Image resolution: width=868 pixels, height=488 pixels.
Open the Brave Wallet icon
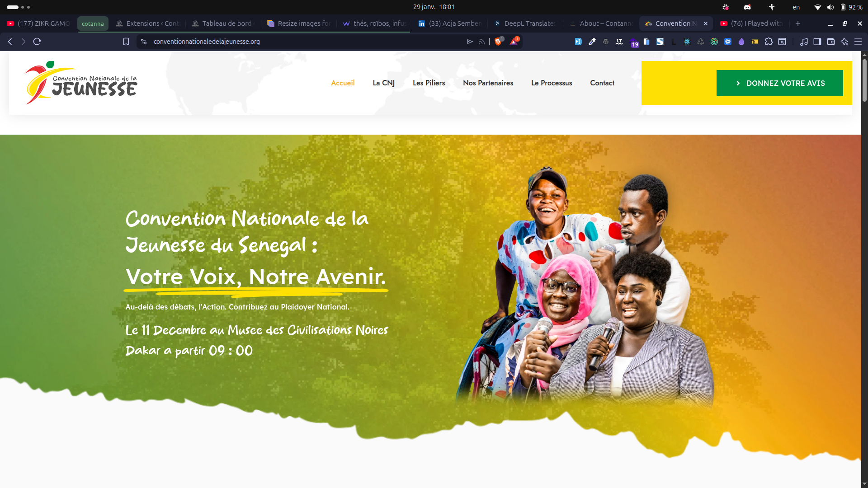[831, 42]
